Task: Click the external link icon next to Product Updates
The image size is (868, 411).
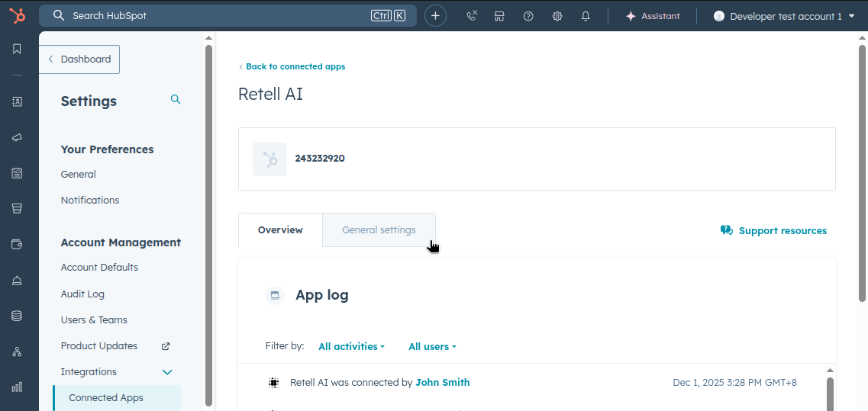Action: [166, 346]
